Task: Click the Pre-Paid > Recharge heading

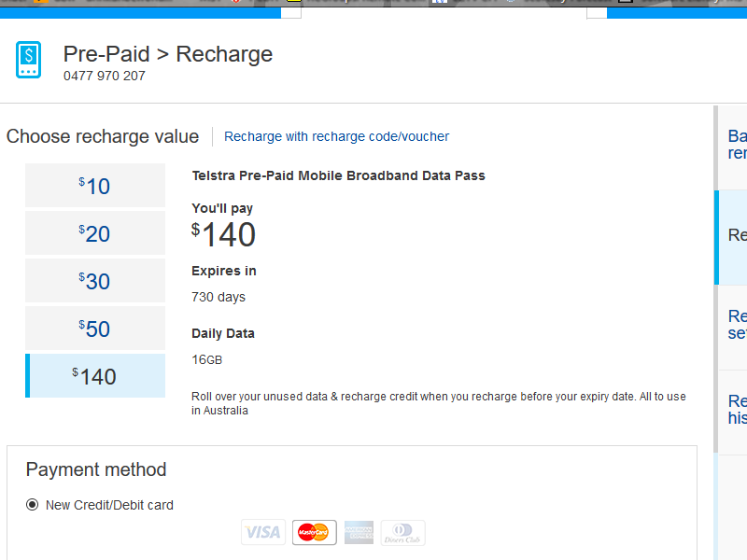Action: point(168,54)
